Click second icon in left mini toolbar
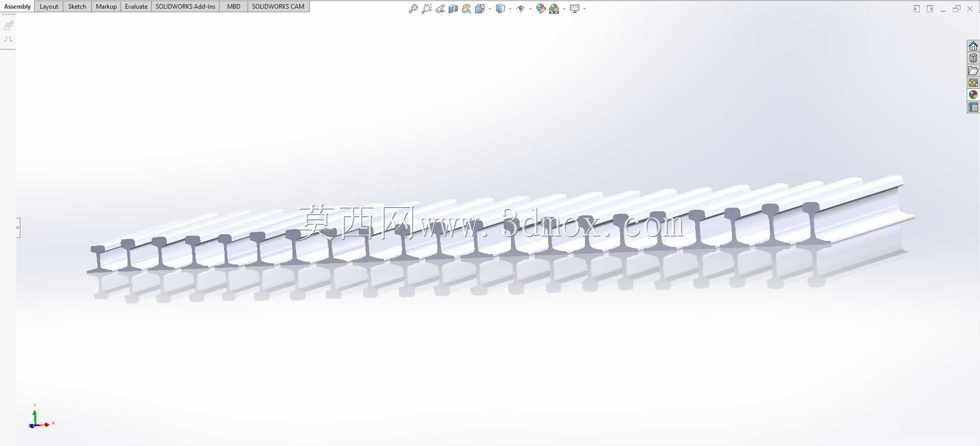Screen dimensions: 980x446 click(x=8, y=39)
